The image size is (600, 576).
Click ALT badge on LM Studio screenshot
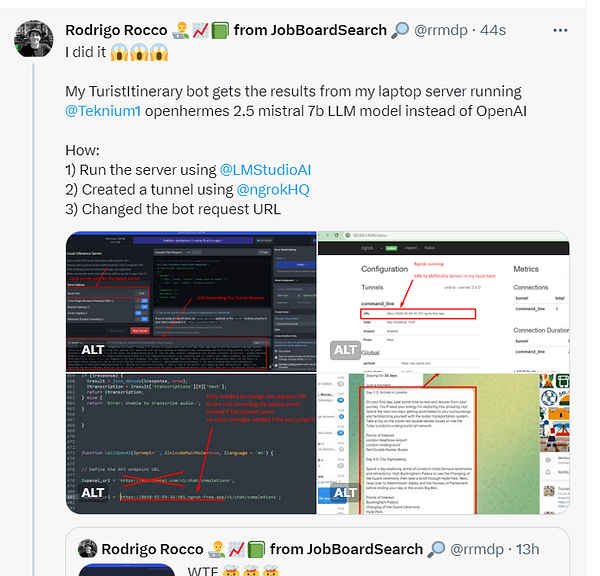tap(92, 350)
